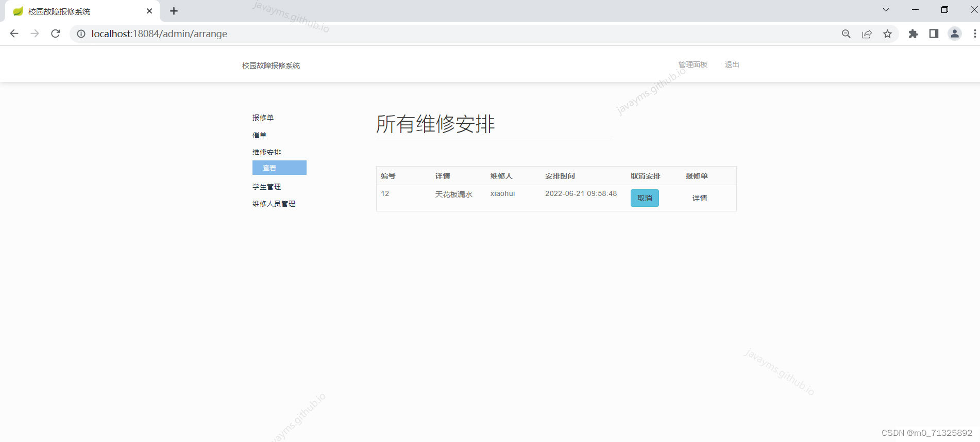Screen dimensions: 980x442
Task: Click the 报修单 table column header
Action: [697, 176]
